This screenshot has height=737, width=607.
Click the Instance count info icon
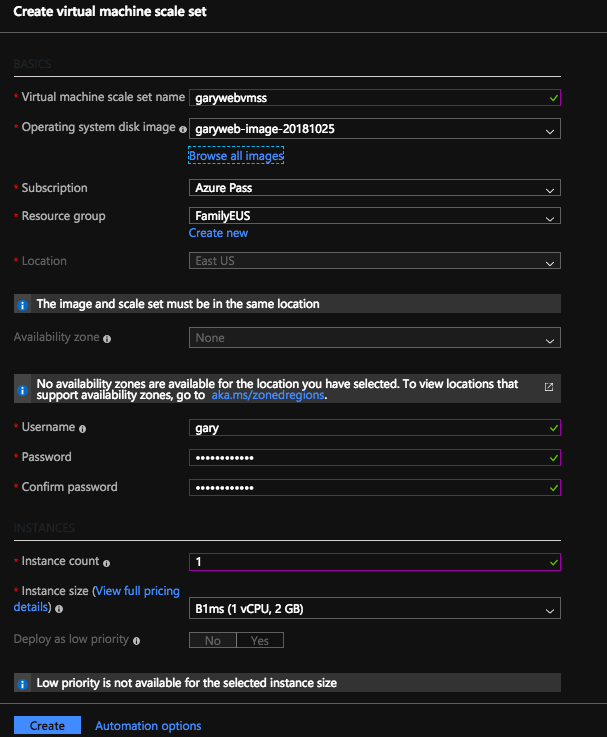106,563
